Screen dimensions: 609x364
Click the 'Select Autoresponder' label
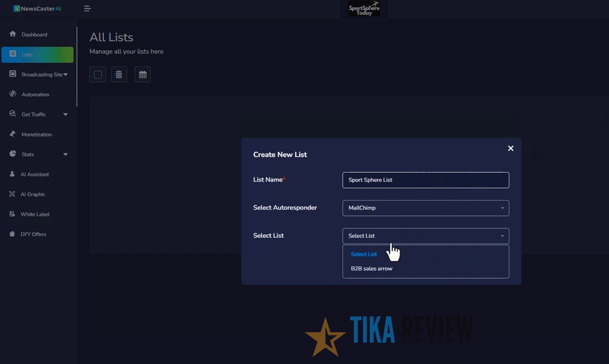(x=285, y=208)
